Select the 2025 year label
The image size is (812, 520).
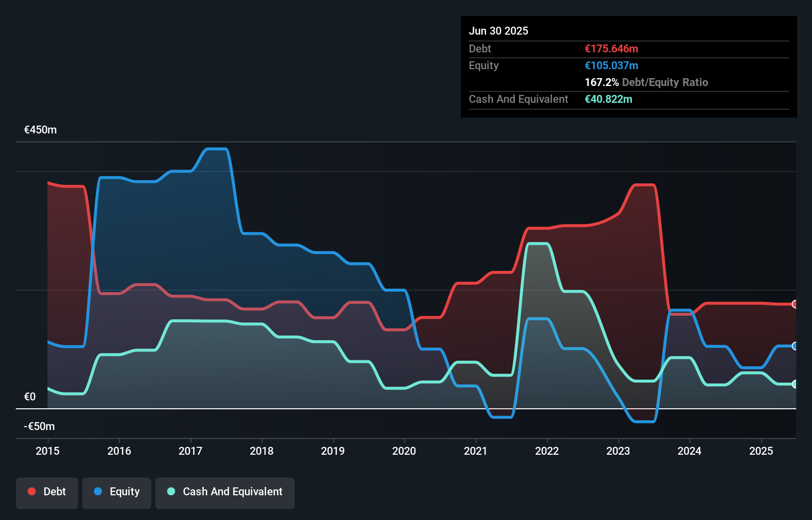pos(761,451)
